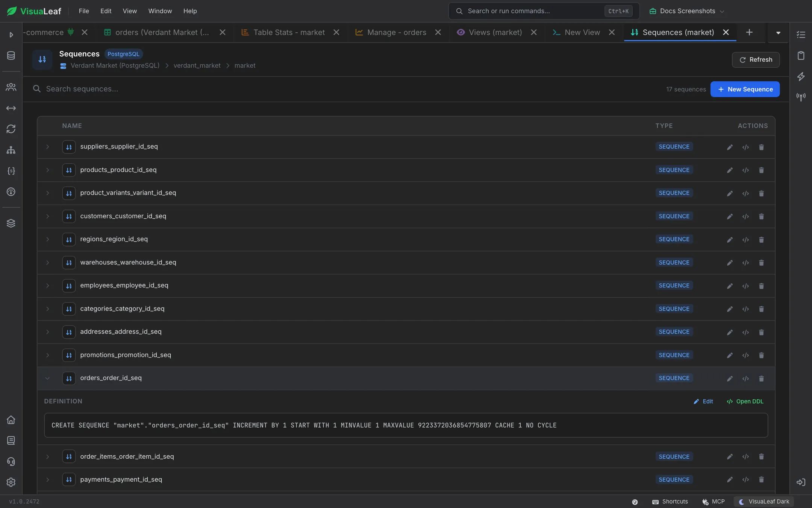Open settings gear in left sidebar
Image resolution: width=812 pixels, height=508 pixels.
click(x=11, y=482)
